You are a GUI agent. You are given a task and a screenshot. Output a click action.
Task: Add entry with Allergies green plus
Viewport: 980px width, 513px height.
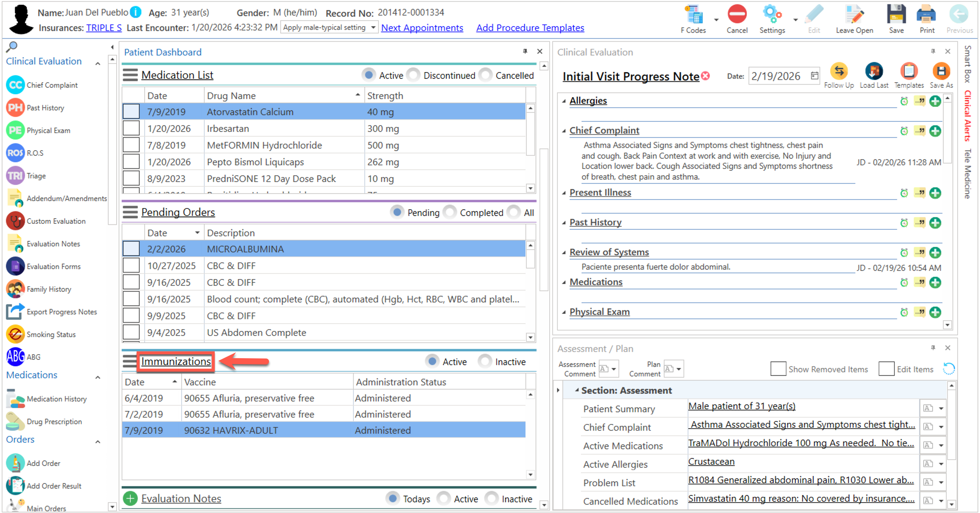pyautogui.click(x=935, y=101)
